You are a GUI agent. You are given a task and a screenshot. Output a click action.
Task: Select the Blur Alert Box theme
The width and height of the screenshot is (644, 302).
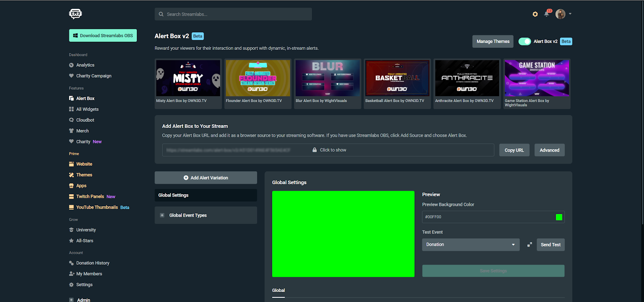click(x=328, y=84)
